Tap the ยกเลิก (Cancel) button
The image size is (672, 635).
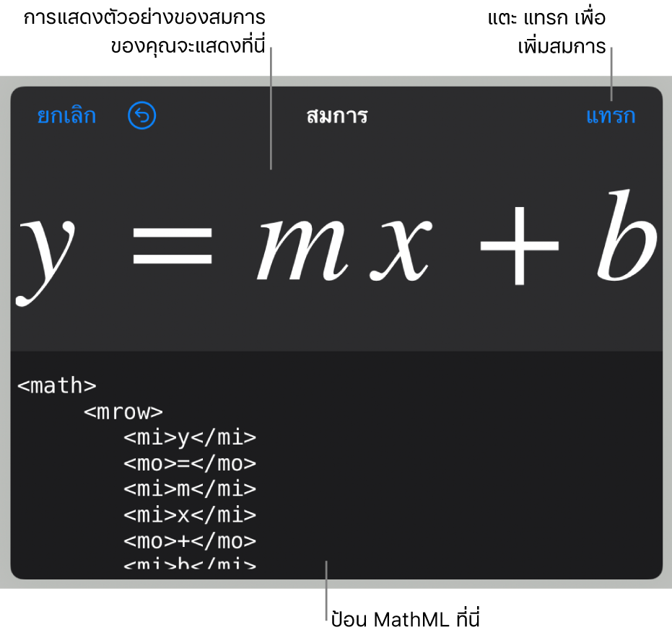[x=66, y=116]
